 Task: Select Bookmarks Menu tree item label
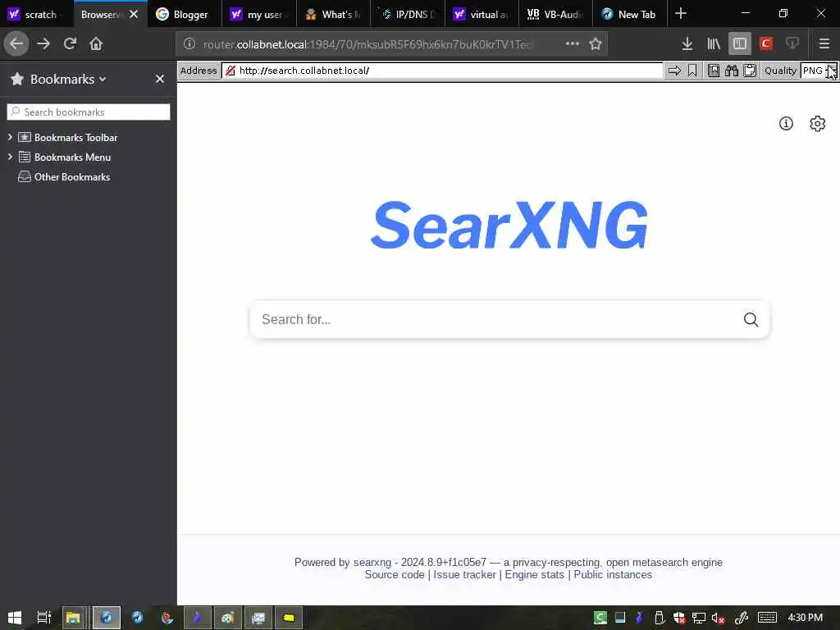(72, 157)
